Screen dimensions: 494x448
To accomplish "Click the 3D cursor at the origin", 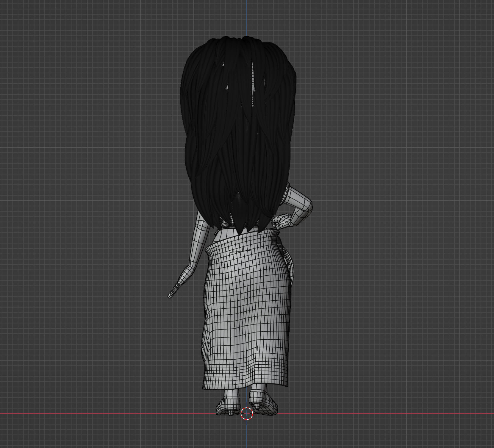I will point(247,413).
